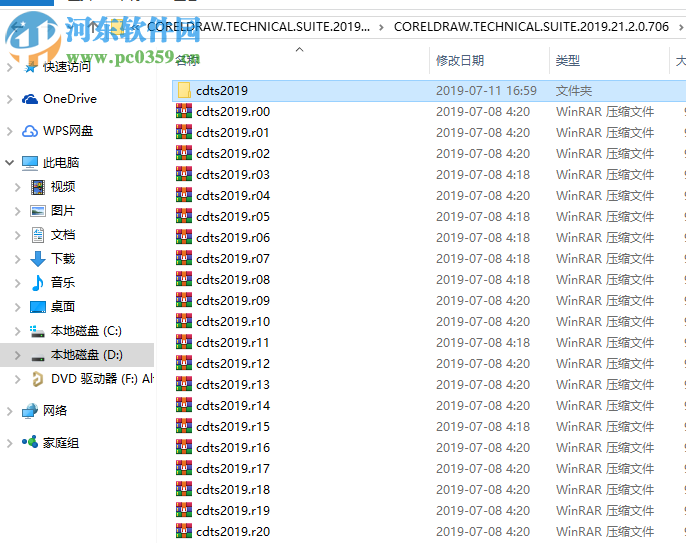Viewport: 686px width, 543px height.
Task: Click the 文档 documents icon
Action: click(x=38, y=235)
